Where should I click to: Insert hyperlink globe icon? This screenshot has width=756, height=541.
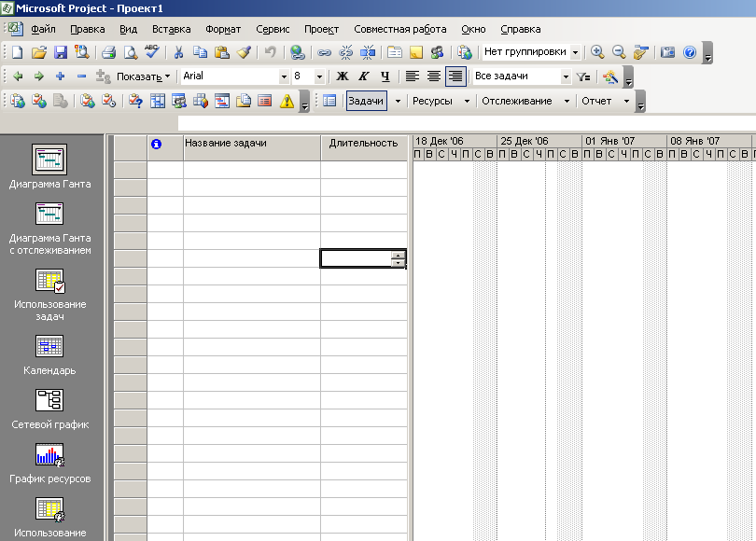pyautogui.click(x=298, y=52)
